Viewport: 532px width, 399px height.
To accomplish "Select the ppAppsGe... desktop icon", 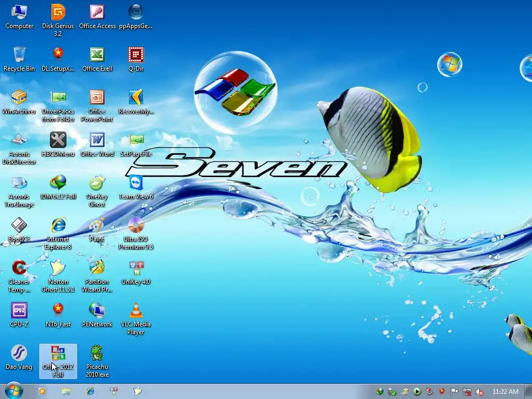I will click(136, 17).
